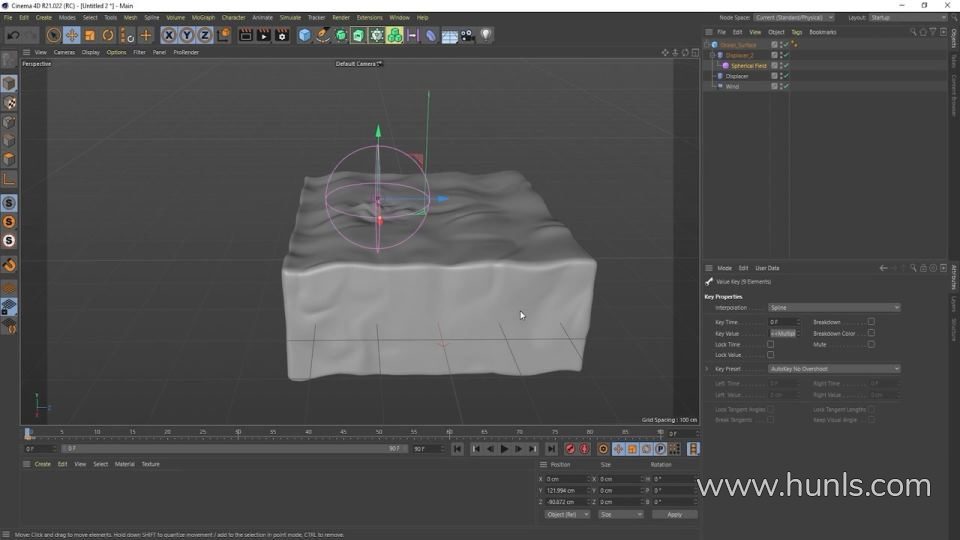The height and width of the screenshot is (540, 960).
Task: Click the Undo arrow icon
Action: [x=12, y=35]
